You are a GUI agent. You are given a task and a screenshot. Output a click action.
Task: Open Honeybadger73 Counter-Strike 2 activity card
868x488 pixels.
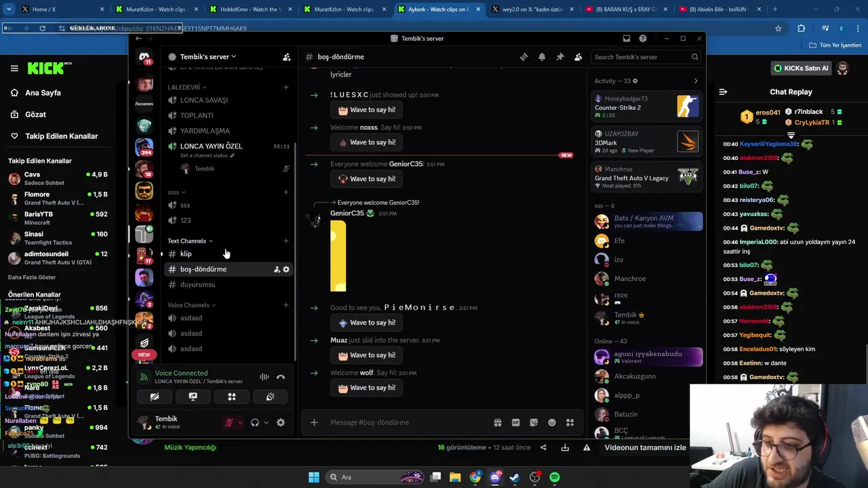646,106
